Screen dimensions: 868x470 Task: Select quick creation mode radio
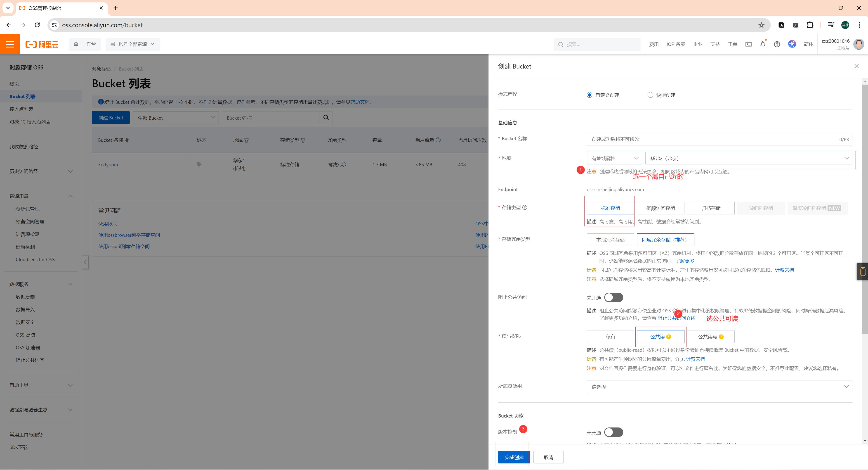(650, 95)
